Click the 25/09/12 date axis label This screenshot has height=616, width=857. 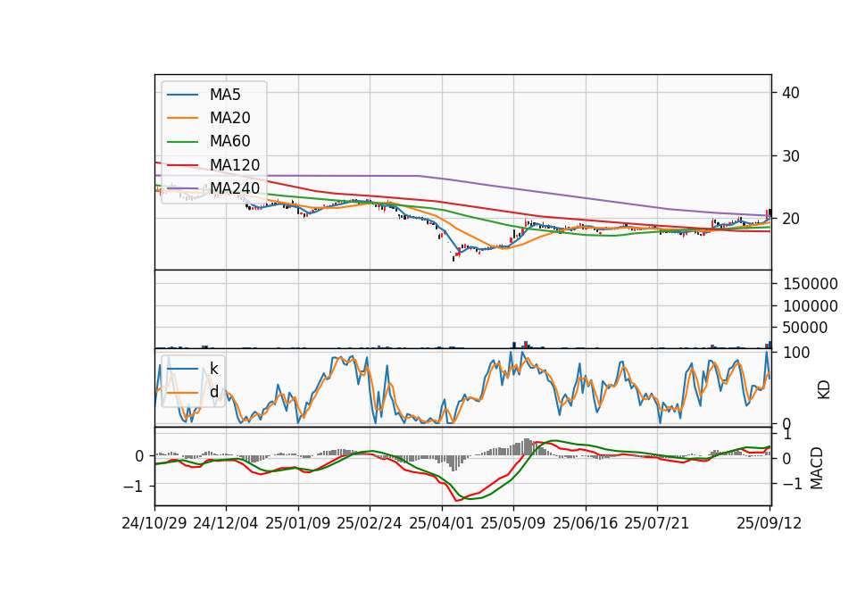770,524
